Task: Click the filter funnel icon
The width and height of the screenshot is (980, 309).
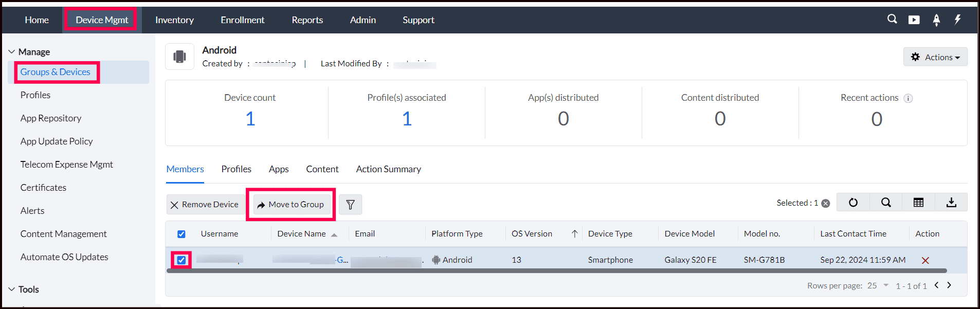Action: 350,205
